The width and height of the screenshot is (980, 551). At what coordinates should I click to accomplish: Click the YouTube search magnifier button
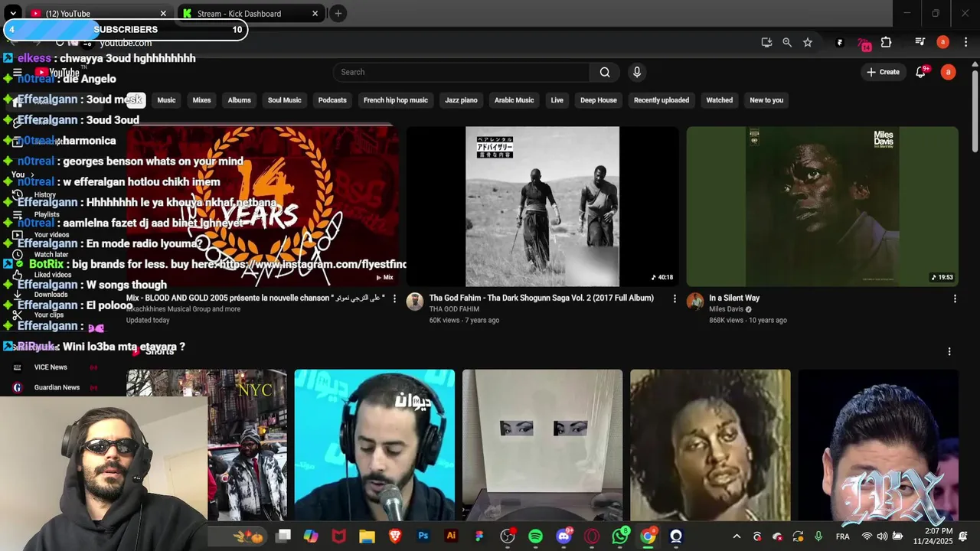[x=605, y=72]
